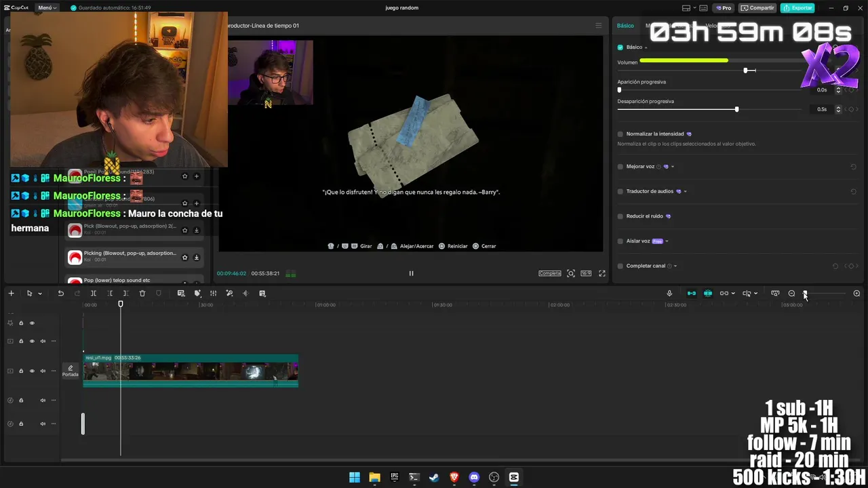Enable Mejorar voz checkbox

tap(620, 167)
